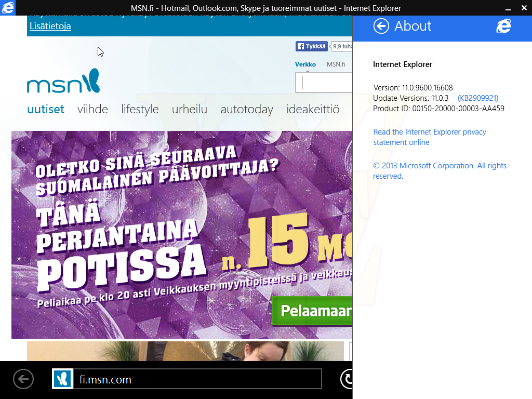Open the Internet Explorer privacy statement link
The height and width of the screenshot is (399, 532).
(430, 137)
